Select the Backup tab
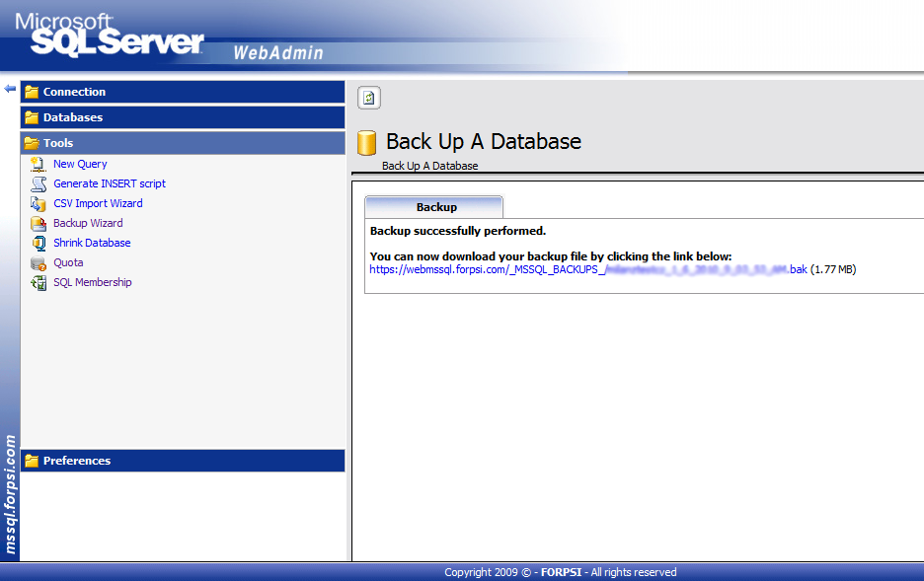 click(x=434, y=207)
